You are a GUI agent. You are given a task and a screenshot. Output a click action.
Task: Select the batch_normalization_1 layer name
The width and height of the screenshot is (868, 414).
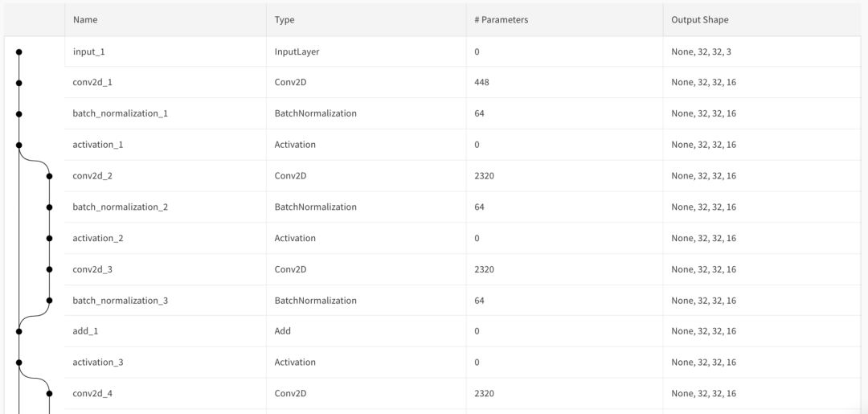(120, 113)
